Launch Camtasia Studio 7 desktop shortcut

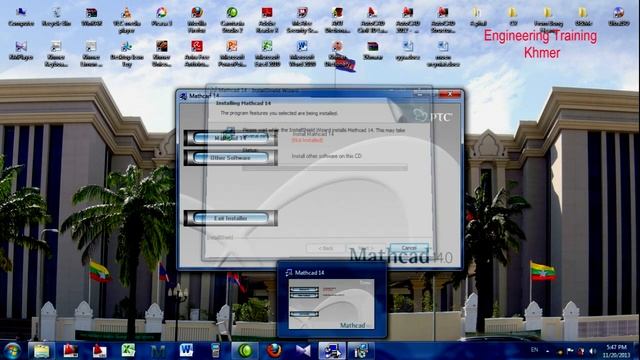[232, 20]
